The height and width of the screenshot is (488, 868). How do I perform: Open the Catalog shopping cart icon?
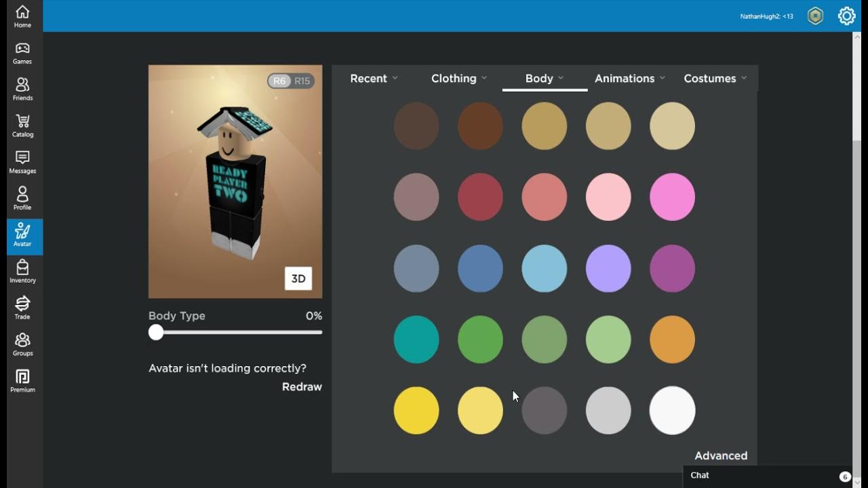coord(22,121)
